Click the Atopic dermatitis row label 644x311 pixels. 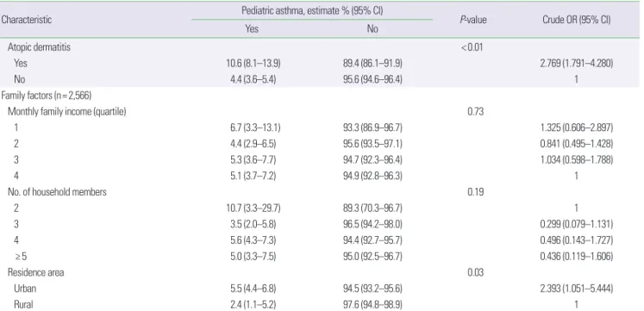point(40,47)
